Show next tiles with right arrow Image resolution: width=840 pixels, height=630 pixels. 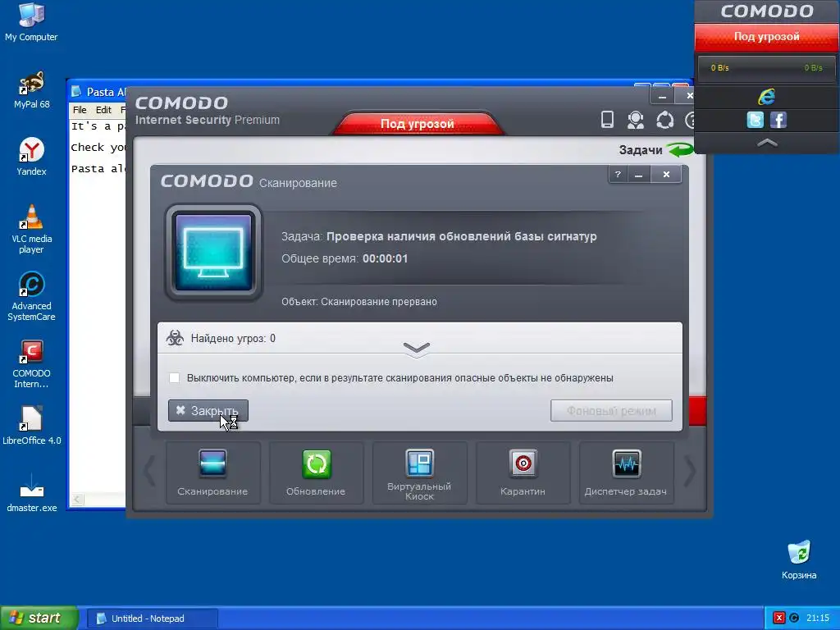point(690,472)
